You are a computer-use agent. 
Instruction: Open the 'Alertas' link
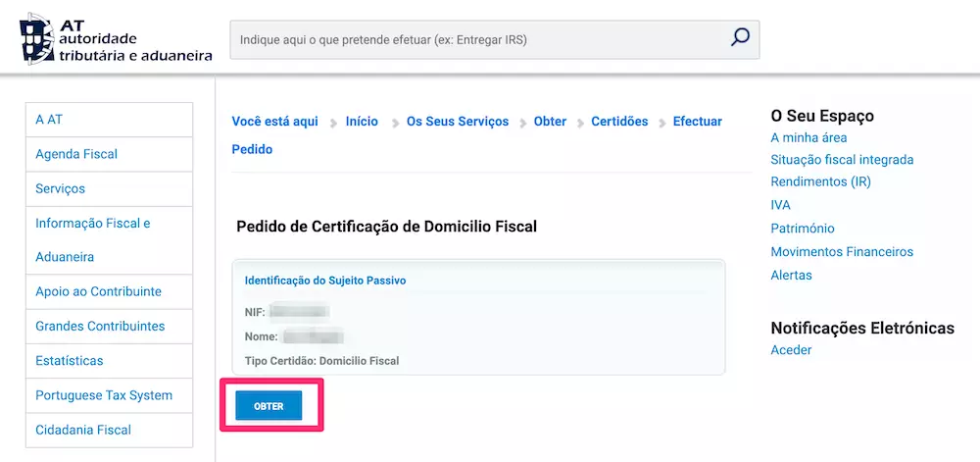(x=791, y=275)
